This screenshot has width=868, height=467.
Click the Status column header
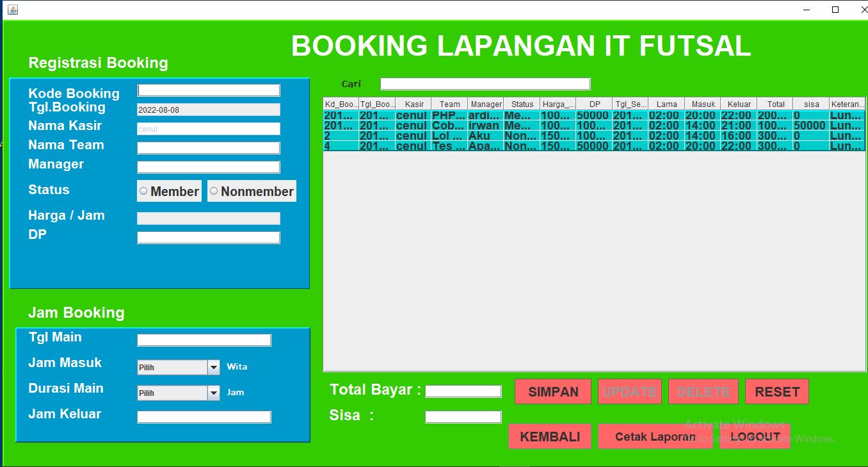click(522, 104)
